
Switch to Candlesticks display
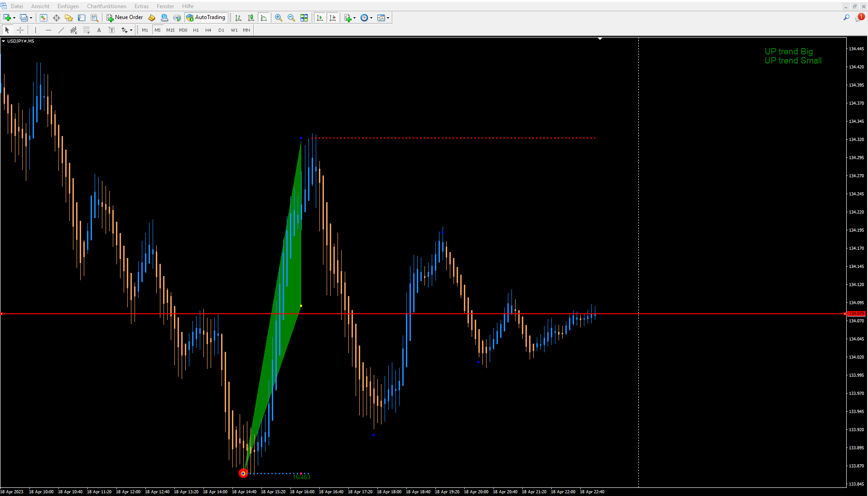251,18
